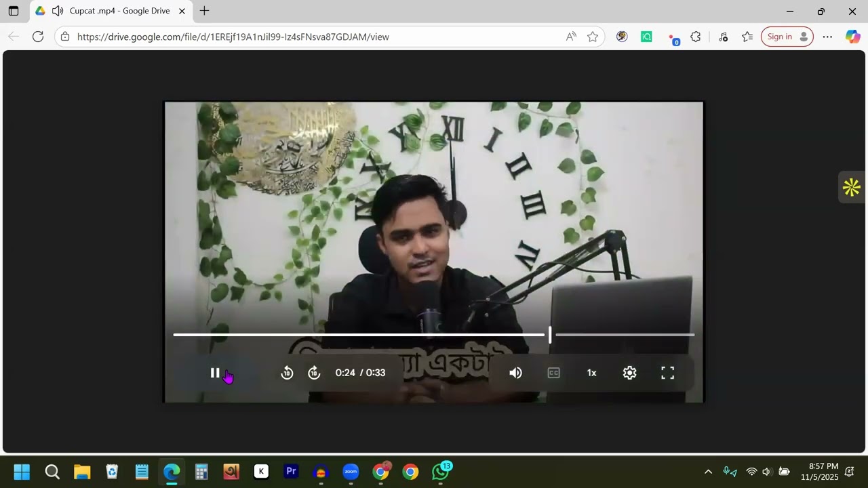Skip forward 10 seconds in video
Image resolution: width=868 pixels, height=488 pixels.
click(314, 373)
